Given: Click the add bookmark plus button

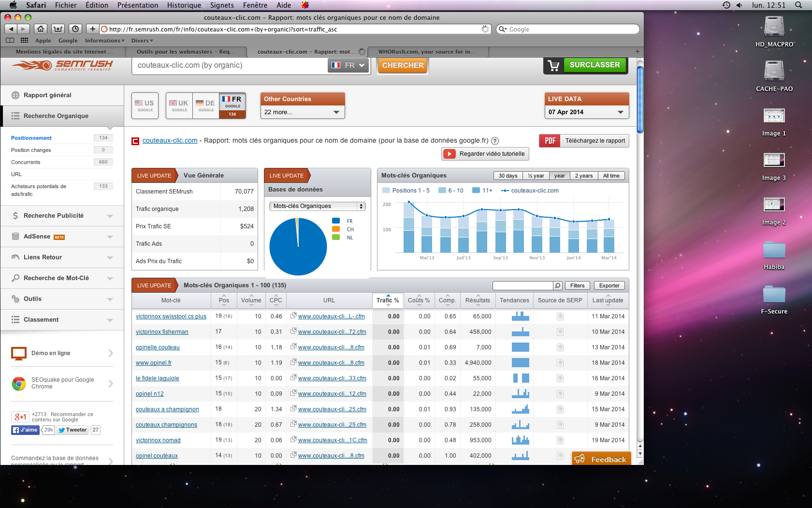Looking at the screenshot, I should (x=93, y=29).
